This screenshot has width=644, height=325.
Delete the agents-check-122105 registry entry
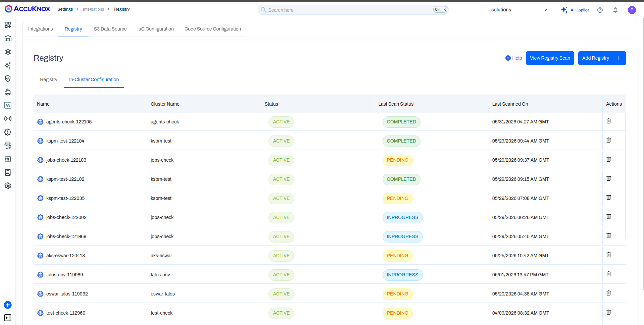point(609,121)
